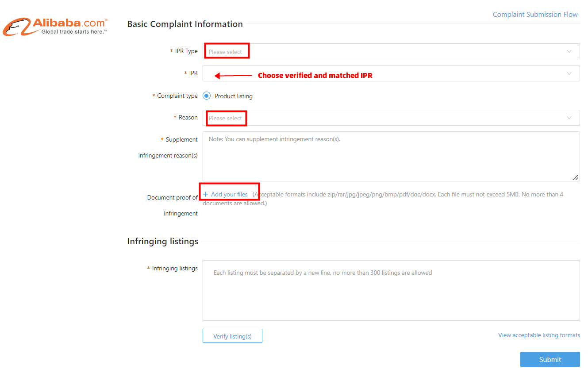Click the plus icon before Add your files

pos(205,194)
